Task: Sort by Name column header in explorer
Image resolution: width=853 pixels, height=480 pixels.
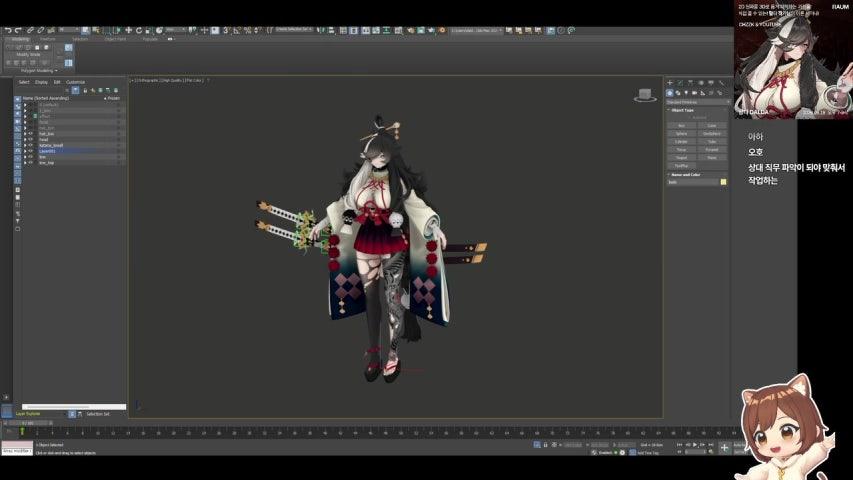Action: tap(46, 99)
